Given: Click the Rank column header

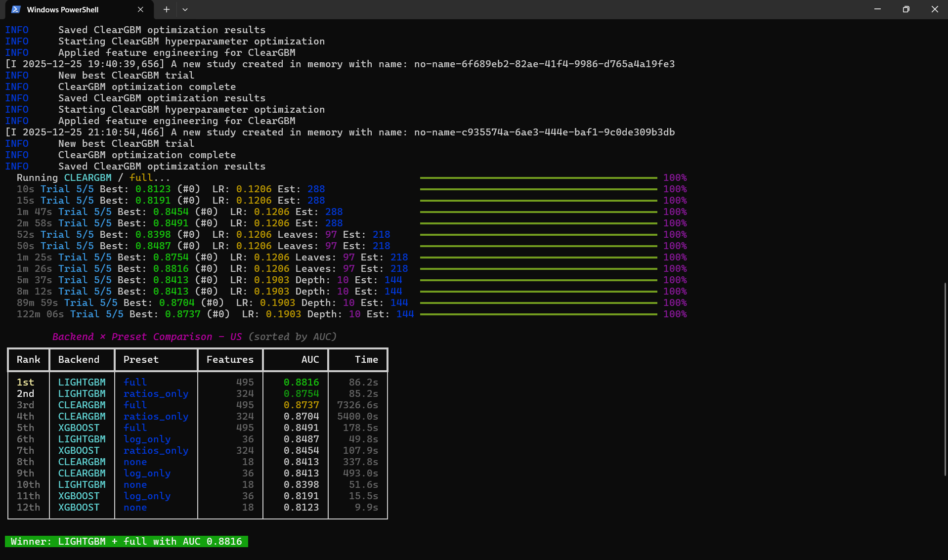Looking at the screenshot, I should [29, 360].
